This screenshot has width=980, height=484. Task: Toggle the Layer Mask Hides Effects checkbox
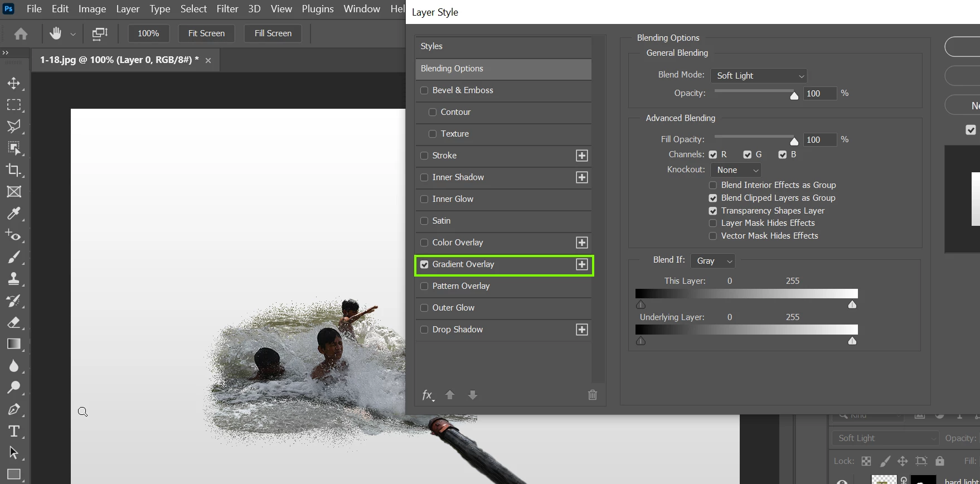pyautogui.click(x=713, y=223)
